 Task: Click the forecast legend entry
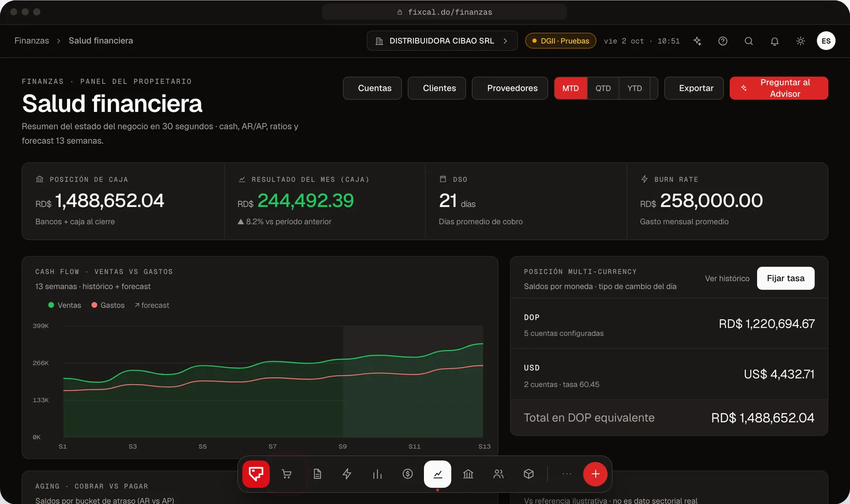[152, 305]
